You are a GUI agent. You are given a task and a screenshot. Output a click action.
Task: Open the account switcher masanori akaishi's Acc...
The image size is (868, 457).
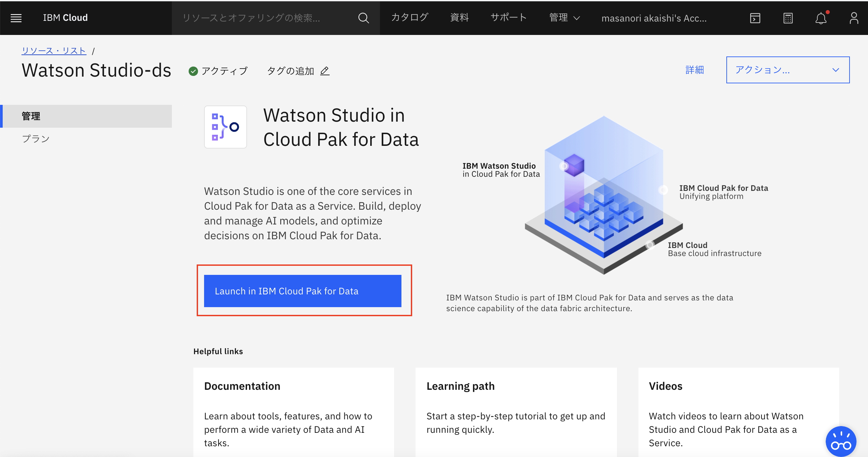(x=654, y=18)
